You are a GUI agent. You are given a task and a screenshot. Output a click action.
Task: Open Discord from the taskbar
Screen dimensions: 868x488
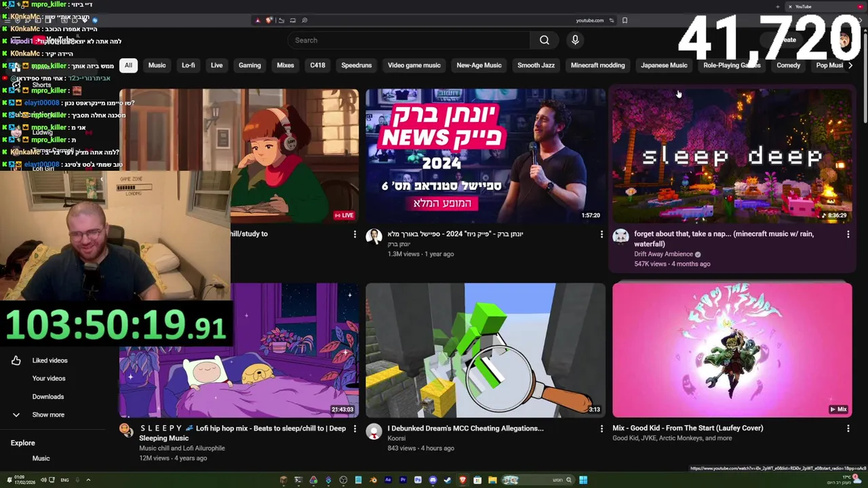pos(433,481)
